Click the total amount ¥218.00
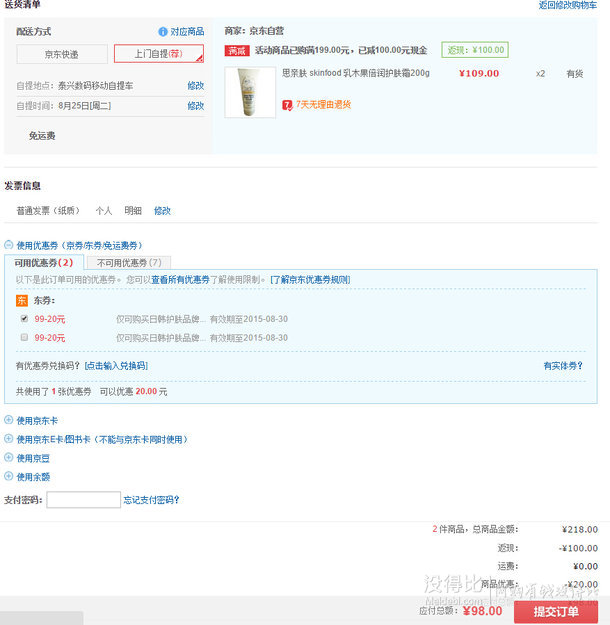This screenshot has height=625, width=610. 580,529
